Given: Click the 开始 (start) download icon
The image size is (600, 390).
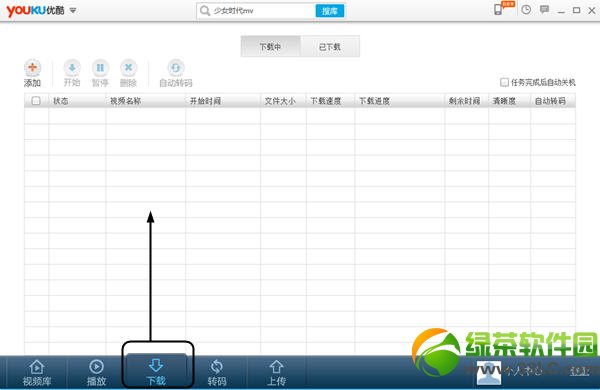Looking at the screenshot, I should (72, 68).
